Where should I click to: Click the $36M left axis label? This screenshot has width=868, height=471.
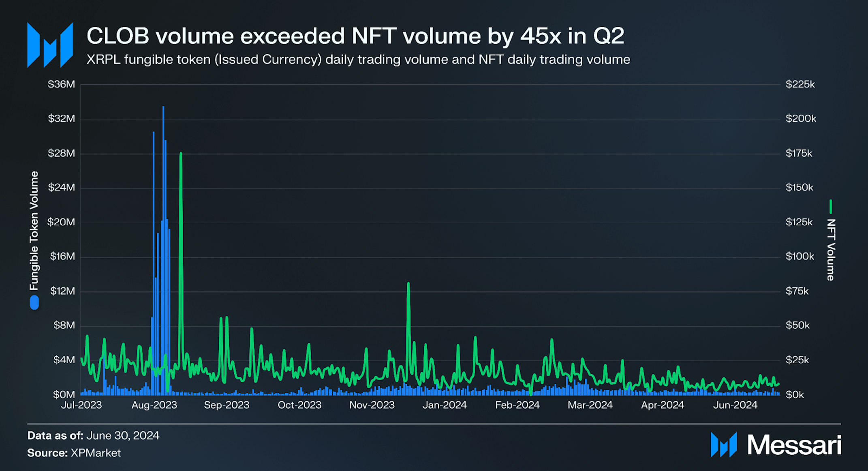(x=61, y=84)
